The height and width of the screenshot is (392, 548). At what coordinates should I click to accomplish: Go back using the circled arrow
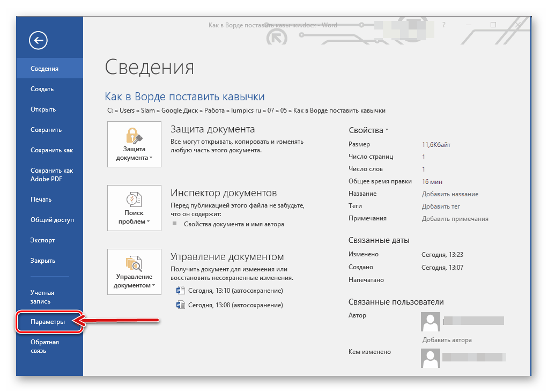point(38,40)
